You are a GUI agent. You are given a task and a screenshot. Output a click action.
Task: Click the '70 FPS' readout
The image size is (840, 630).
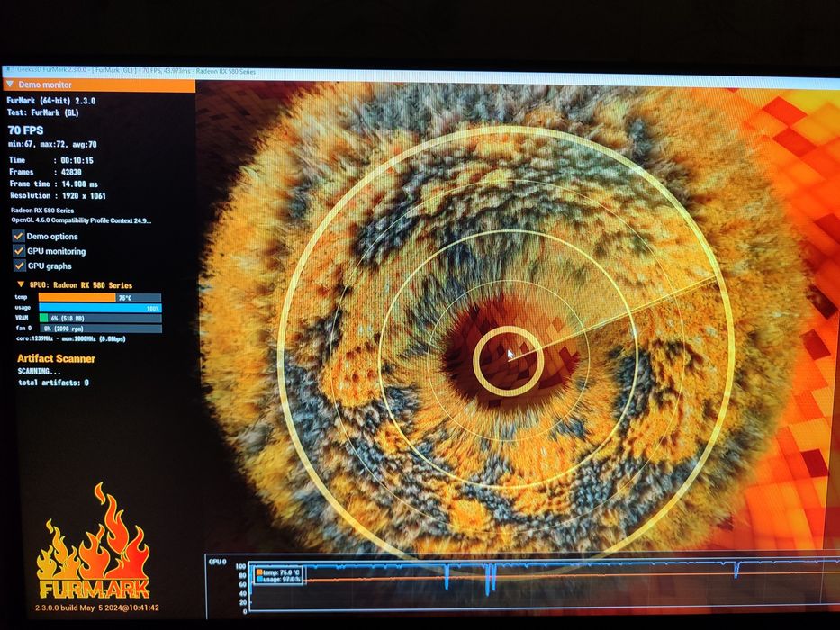coord(26,130)
